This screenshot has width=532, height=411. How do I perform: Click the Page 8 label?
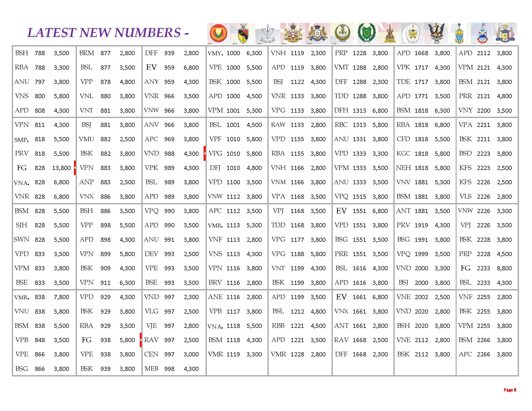click(510, 390)
